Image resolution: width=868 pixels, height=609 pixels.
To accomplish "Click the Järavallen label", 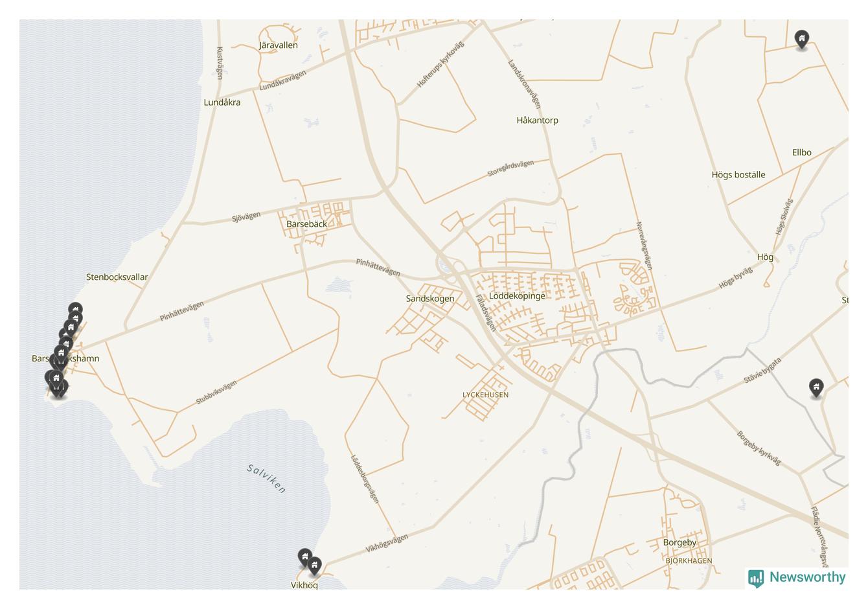I will click(x=279, y=45).
